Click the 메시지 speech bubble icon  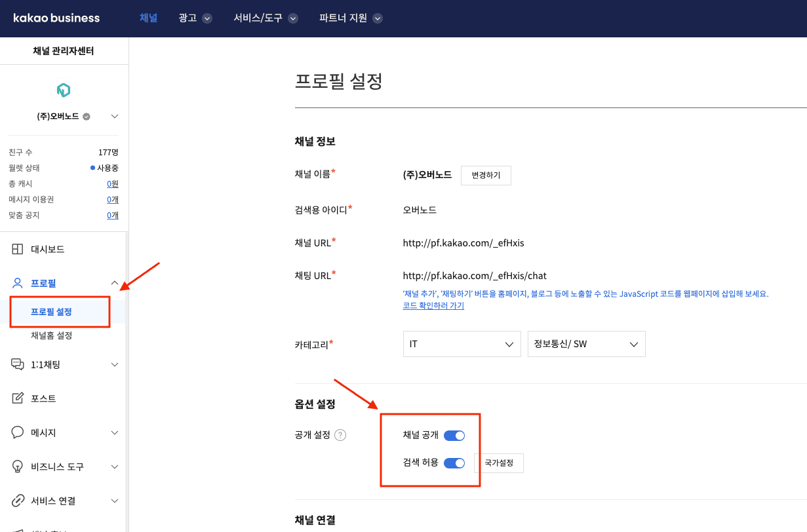tap(18, 432)
